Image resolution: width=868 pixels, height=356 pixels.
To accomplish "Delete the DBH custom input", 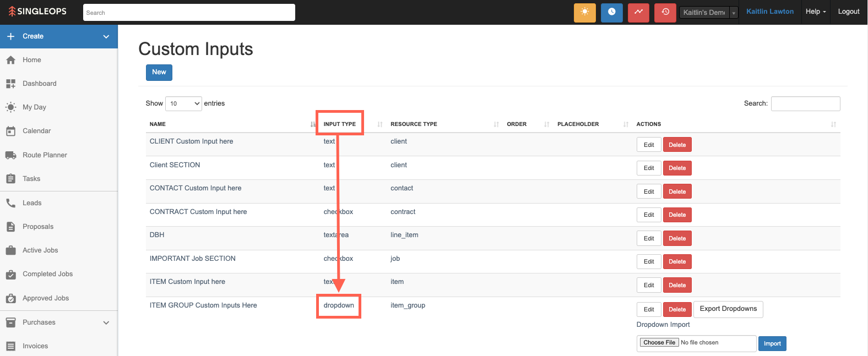I will pyautogui.click(x=677, y=238).
